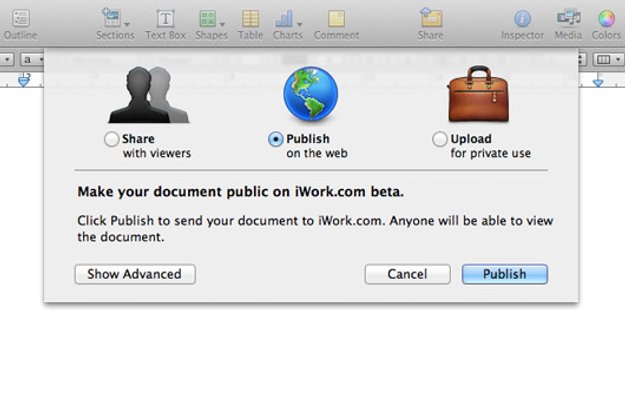
Task: Select the Upload for private use option
Action: [x=440, y=139]
